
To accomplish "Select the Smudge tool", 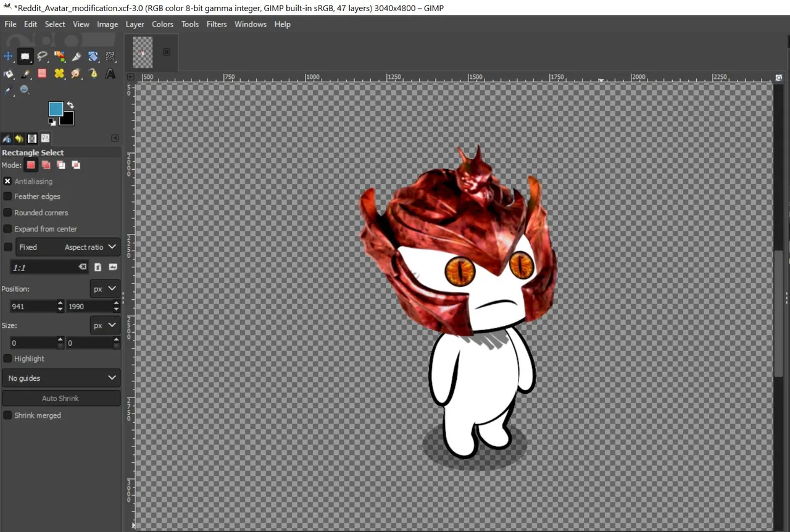I will pos(77,73).
